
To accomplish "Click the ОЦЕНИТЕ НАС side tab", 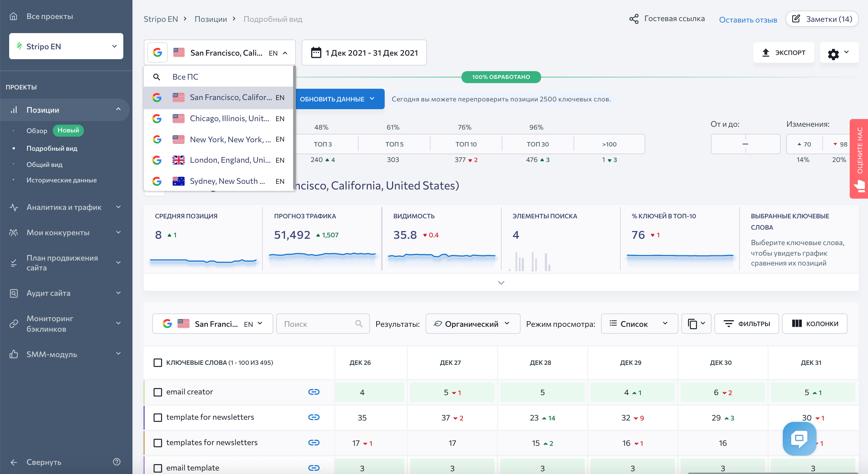I will [x=859, y=158].
